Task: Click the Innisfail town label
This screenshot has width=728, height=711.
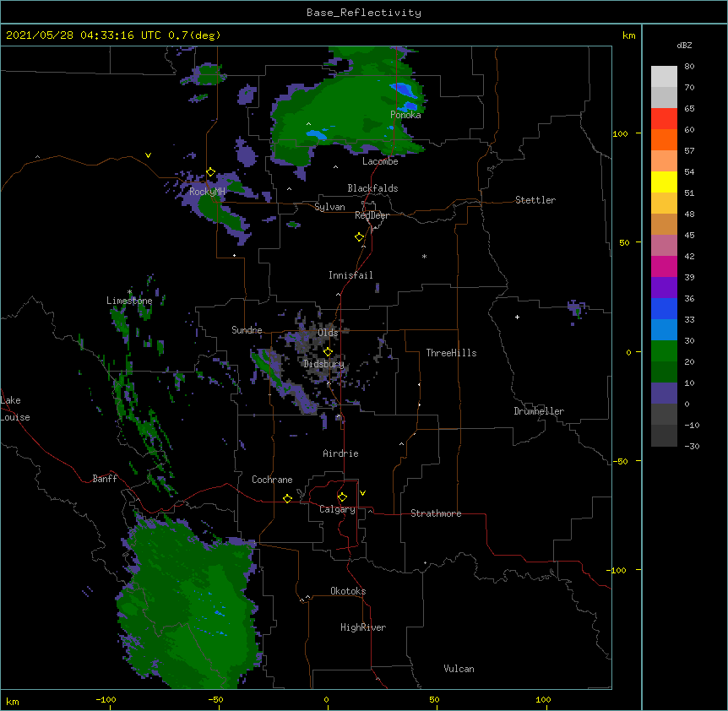Action: (x=350, y=275)
